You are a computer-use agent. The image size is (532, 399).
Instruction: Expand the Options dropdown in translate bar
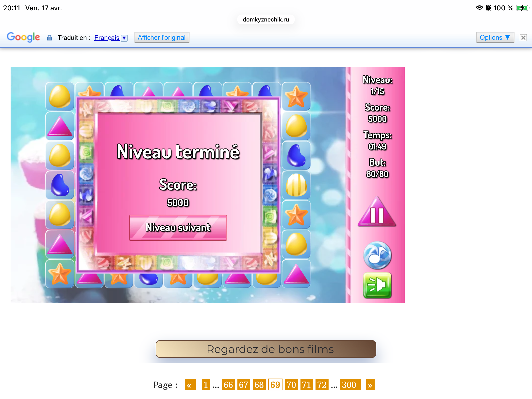click(x=495, y=37)
